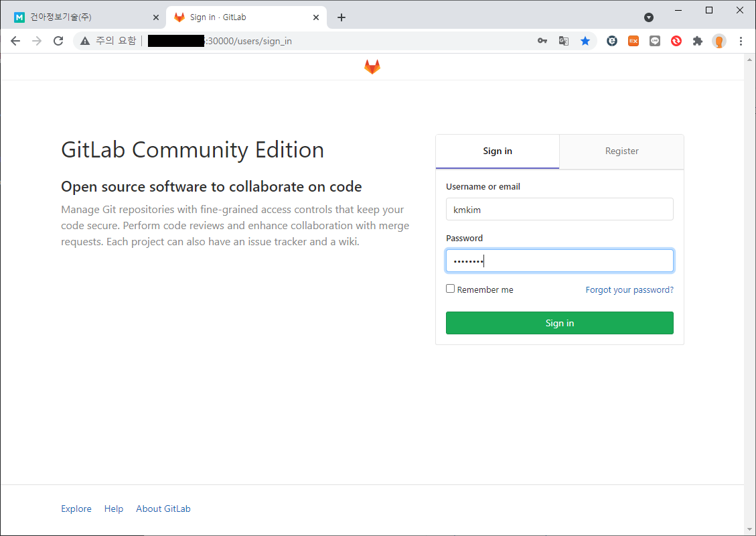The height and width of the screenshot is (536, 756).
Task: Click the GitLab Community Edition heading
Action: [192, 150]
